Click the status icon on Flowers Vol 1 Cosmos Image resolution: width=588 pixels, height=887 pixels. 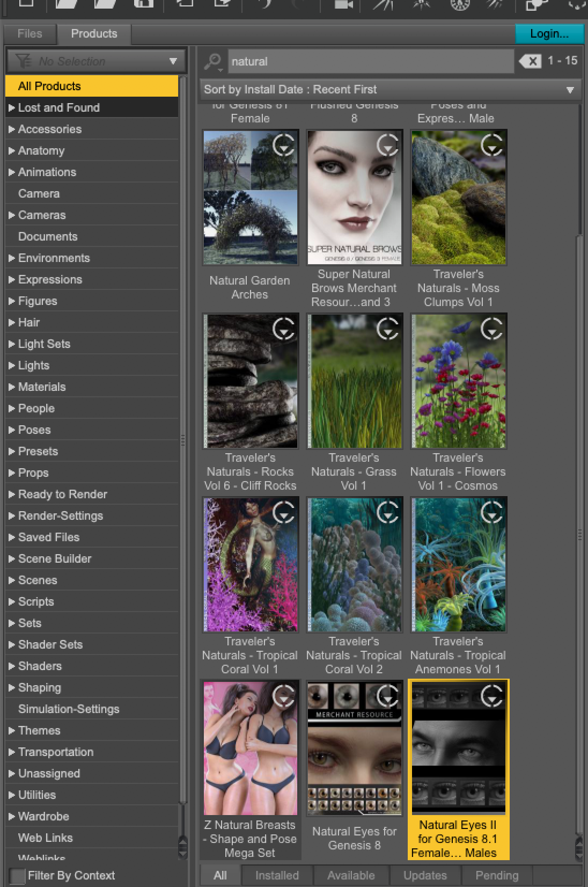pos(491,329)
